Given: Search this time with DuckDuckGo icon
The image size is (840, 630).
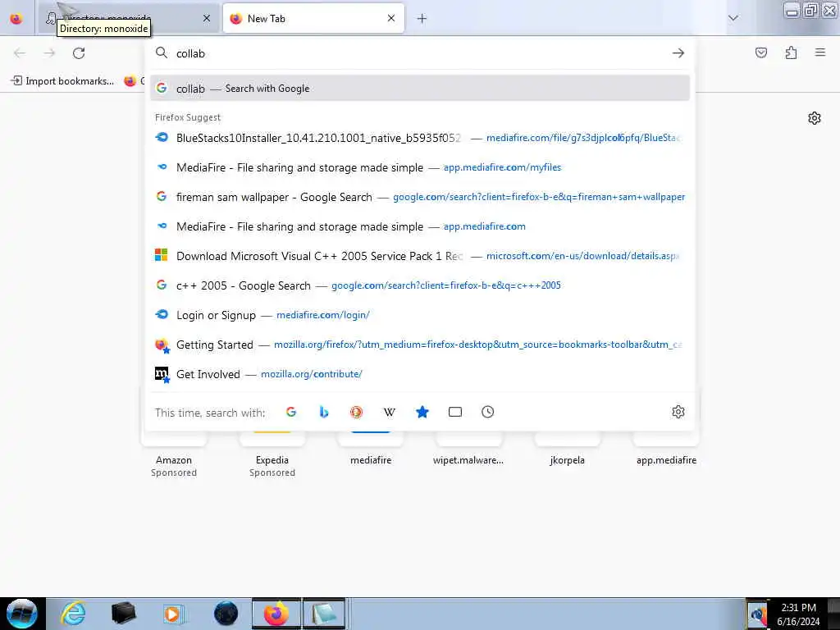Looking at the screenshot, I should coord(356,412).
